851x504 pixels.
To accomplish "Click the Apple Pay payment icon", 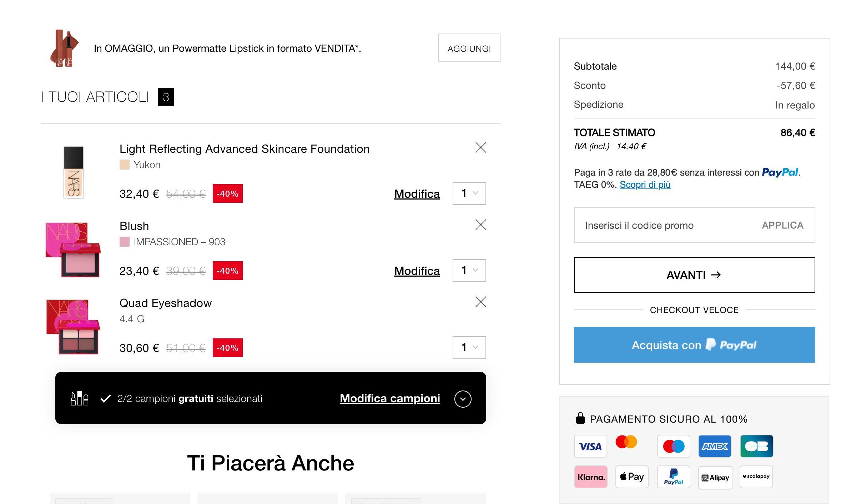I will [x=632, y=477].
